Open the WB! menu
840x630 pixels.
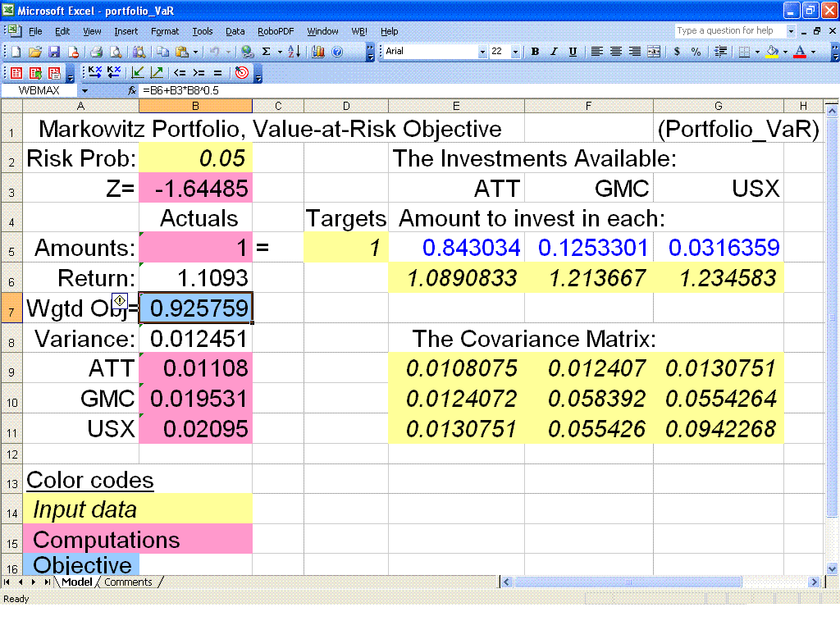[359, 31]
